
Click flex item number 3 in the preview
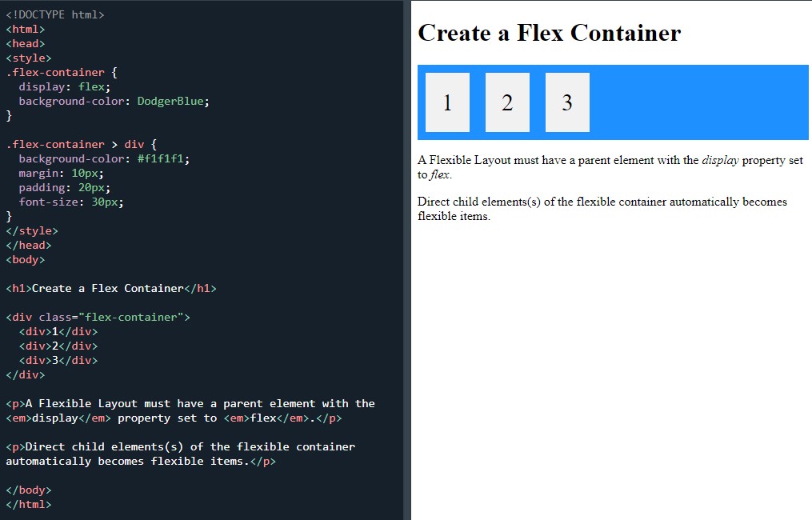pos(566,102)
